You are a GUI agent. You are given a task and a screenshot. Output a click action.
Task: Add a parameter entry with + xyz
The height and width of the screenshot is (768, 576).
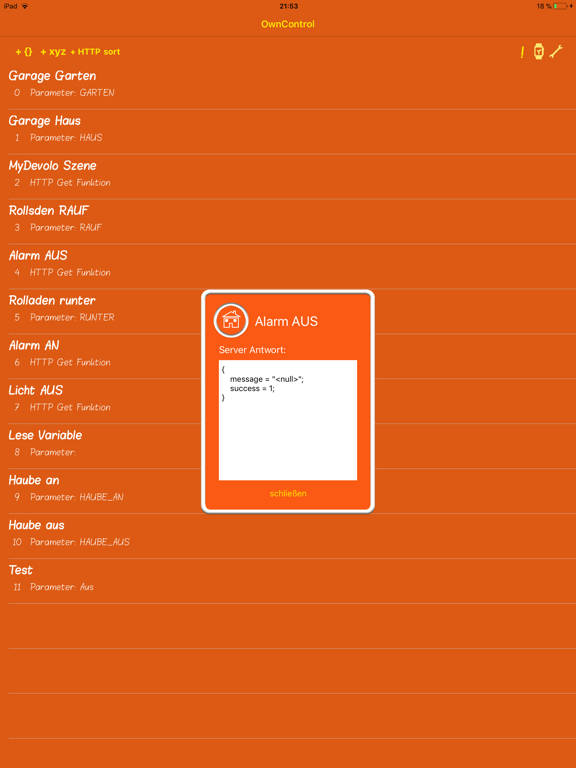tap(53, 52)
